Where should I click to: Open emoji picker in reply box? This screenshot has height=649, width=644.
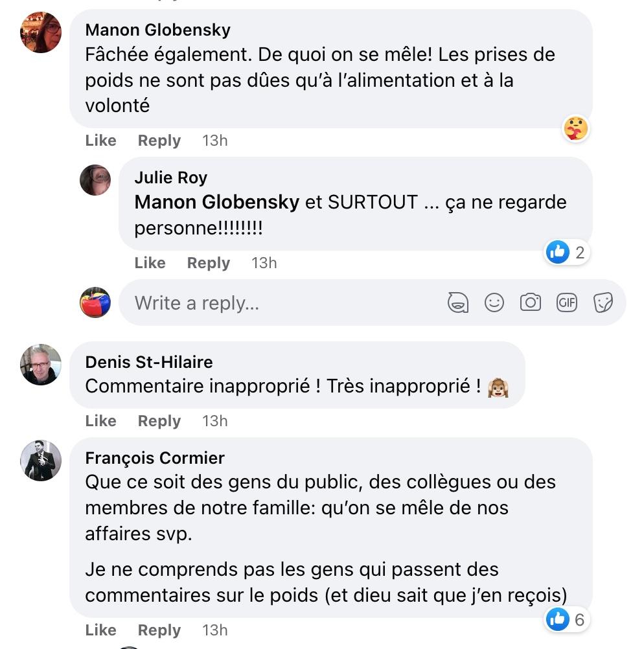(494, 302)
